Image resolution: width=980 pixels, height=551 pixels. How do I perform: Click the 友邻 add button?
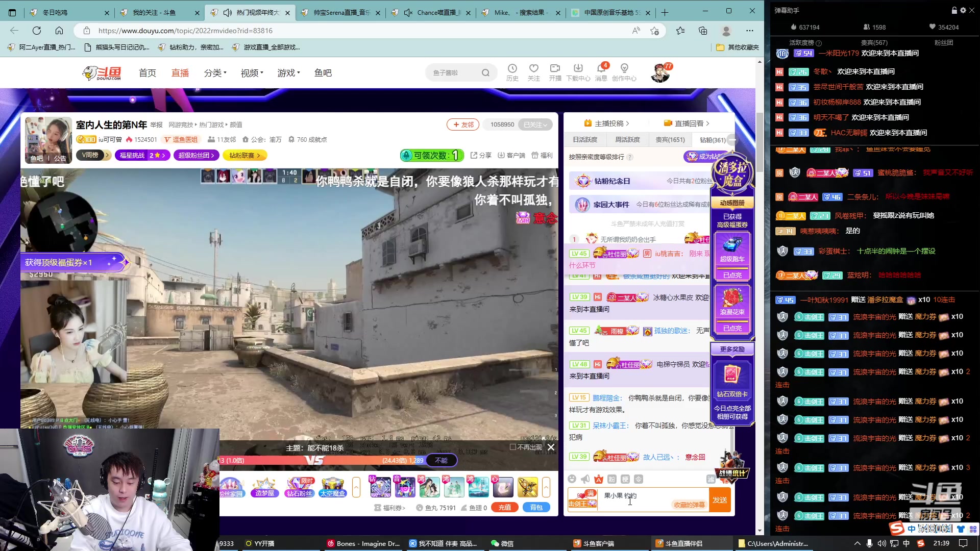(x=462, y=124)
